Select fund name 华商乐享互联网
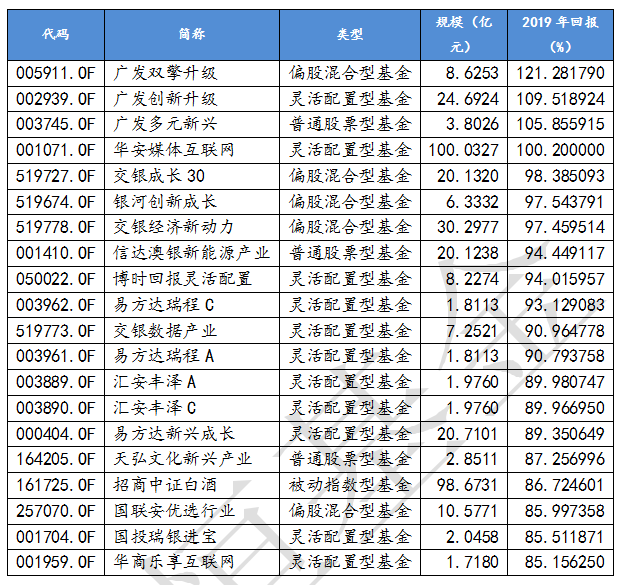 coord(174,562)
